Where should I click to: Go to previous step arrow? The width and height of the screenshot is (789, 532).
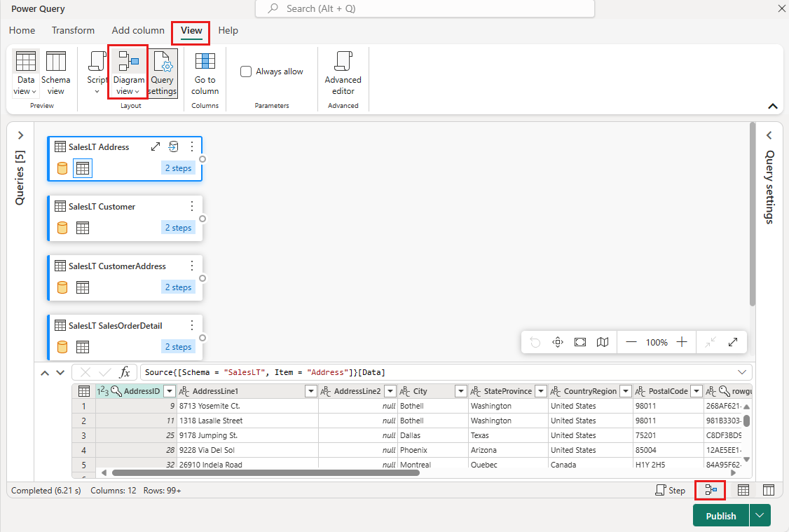coord(45,372)
